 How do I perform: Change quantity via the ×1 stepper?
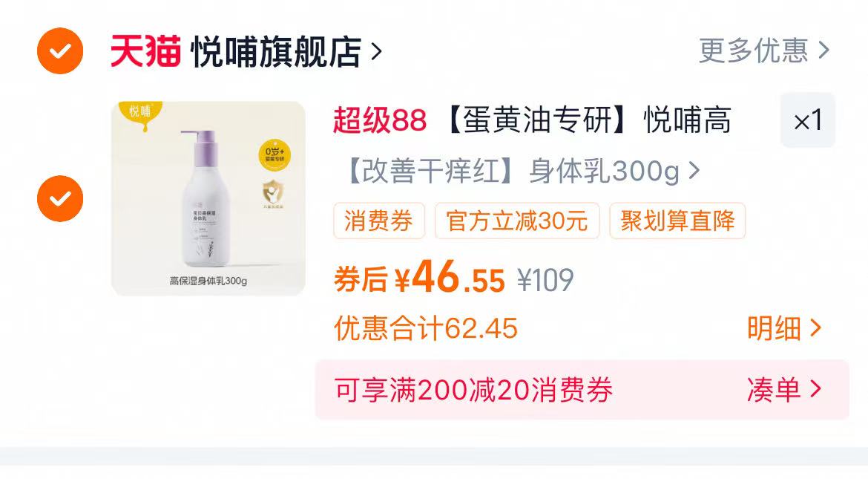808,120
